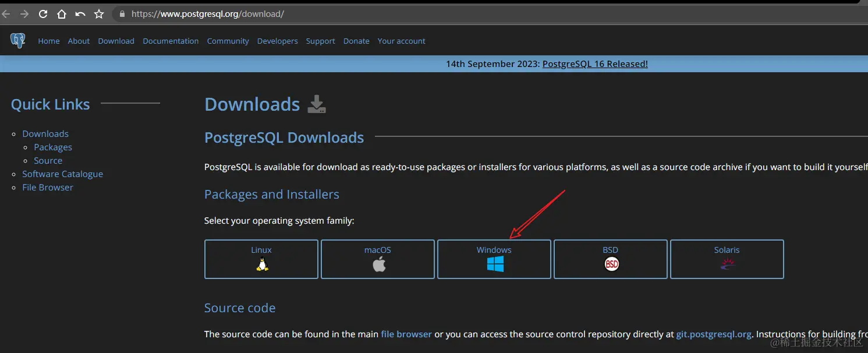Open the Download nav item

coord(116,41)
